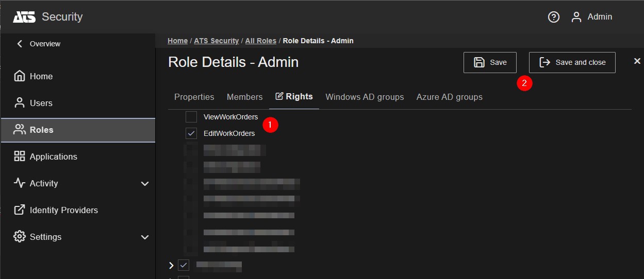644x279 pixels.
Task: Open the Windows AD groups tab
Action: 365,97
